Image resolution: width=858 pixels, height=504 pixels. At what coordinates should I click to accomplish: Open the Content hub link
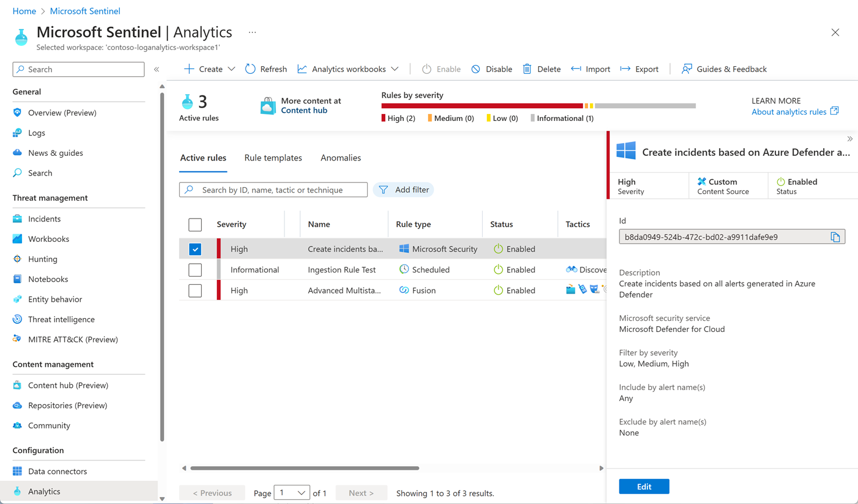[304, 110]
